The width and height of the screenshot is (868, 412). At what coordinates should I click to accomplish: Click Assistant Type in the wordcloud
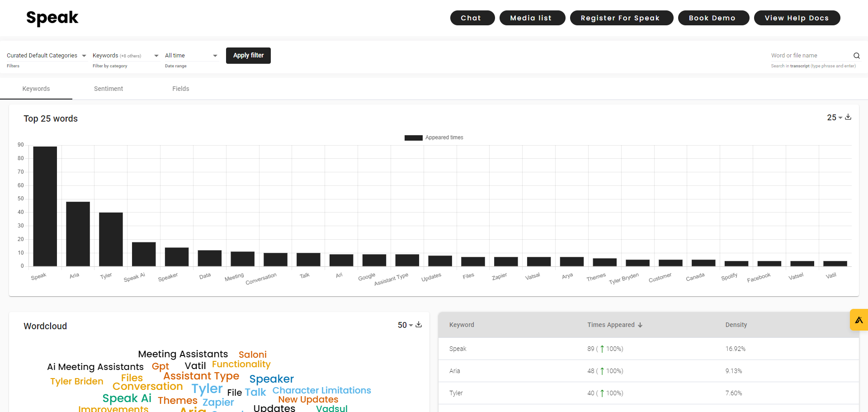[201, 376]
